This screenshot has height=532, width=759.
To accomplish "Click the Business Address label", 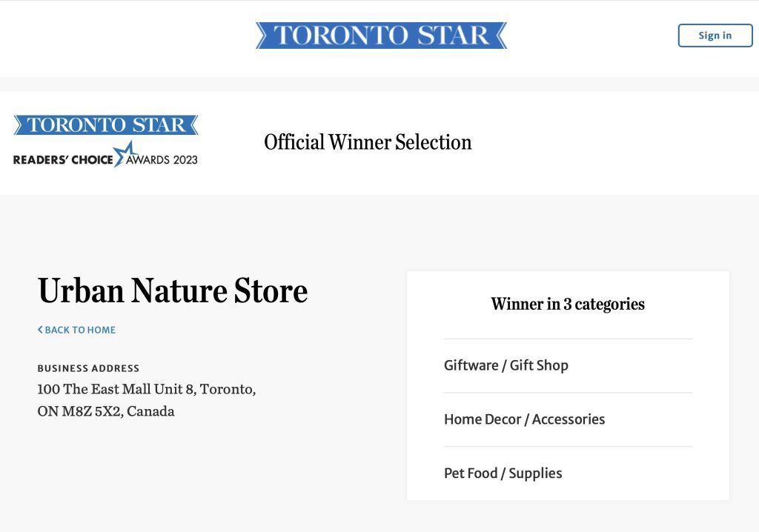I will coord(89,368).
